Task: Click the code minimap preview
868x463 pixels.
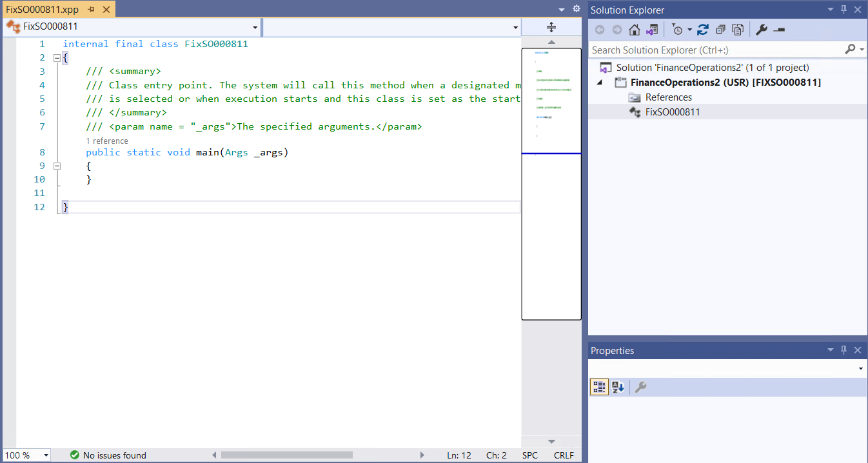Action: click(551, 184)
